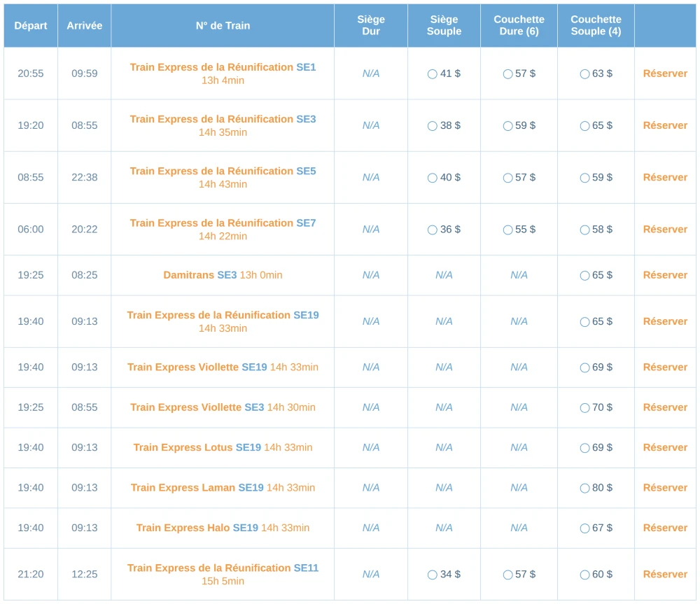Click the N° de Train header
The height and width of the screenshot is (604, 700).
(x=223, y=25)
